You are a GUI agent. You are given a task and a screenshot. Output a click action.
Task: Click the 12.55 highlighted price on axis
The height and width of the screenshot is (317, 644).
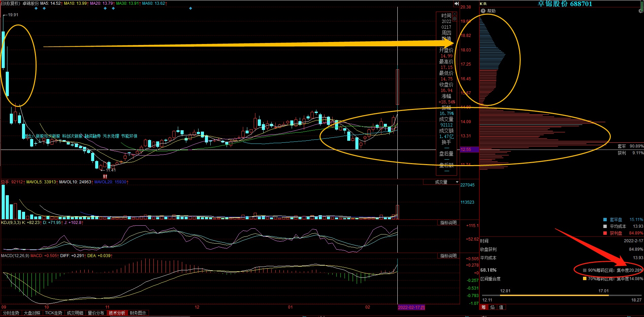pos(469,150)
